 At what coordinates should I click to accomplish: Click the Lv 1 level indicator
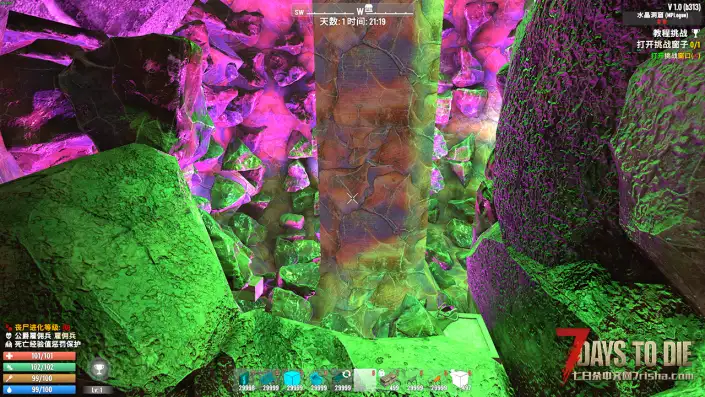pos(97,390)
